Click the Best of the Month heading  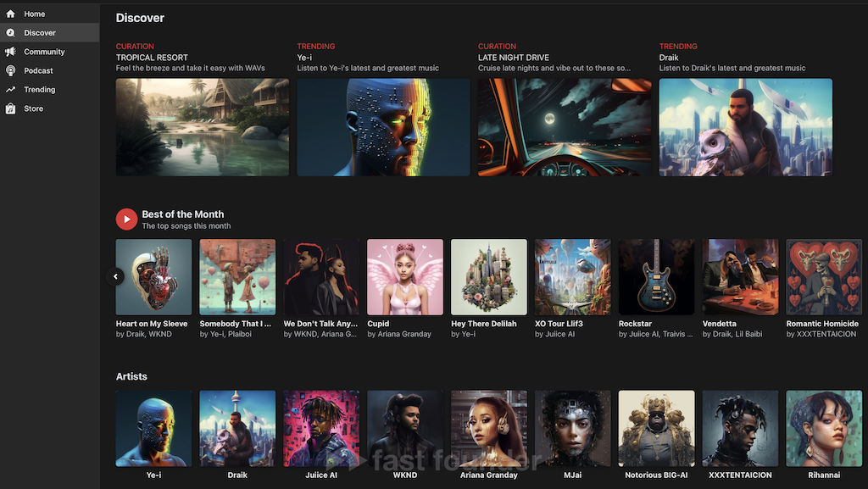(183, 214)
